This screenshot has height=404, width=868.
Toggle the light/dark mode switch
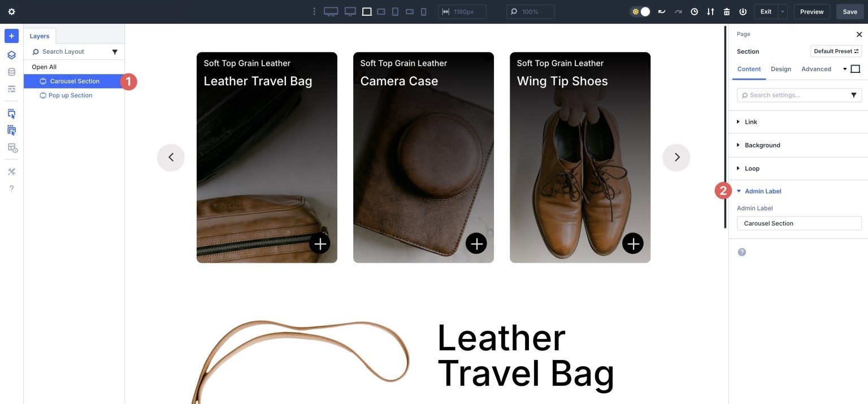(640, 11)
